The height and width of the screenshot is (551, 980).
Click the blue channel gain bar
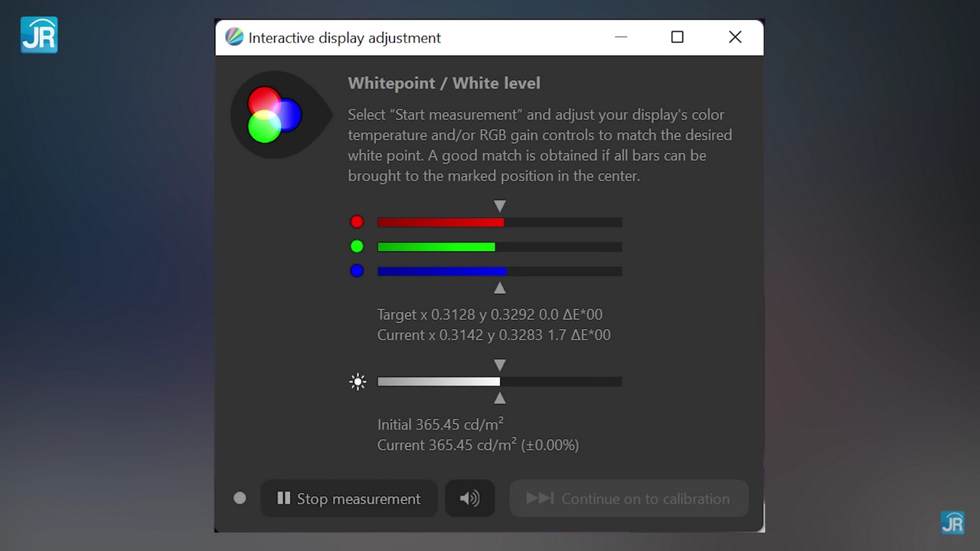[x=499, y=271]
